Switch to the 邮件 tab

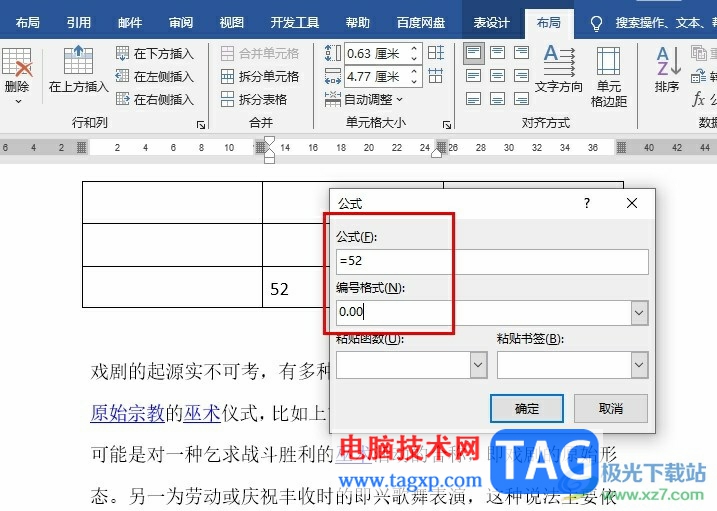pos(130,22)
